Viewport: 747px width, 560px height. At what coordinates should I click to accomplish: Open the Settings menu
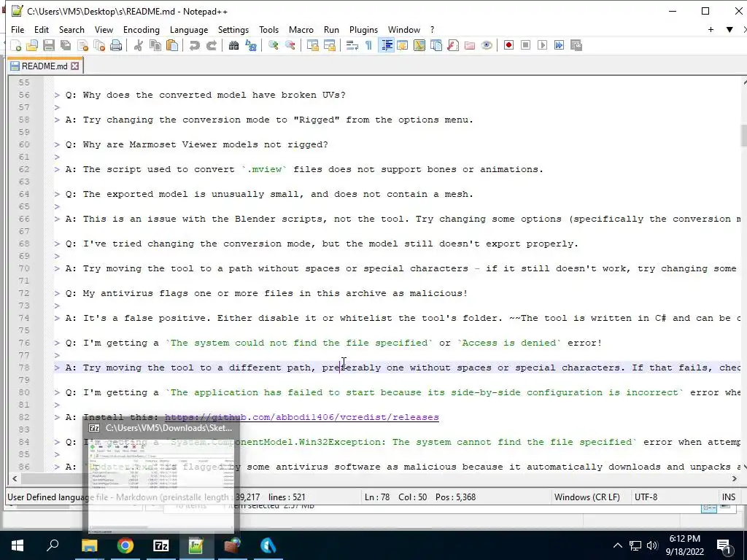point(233,29)
